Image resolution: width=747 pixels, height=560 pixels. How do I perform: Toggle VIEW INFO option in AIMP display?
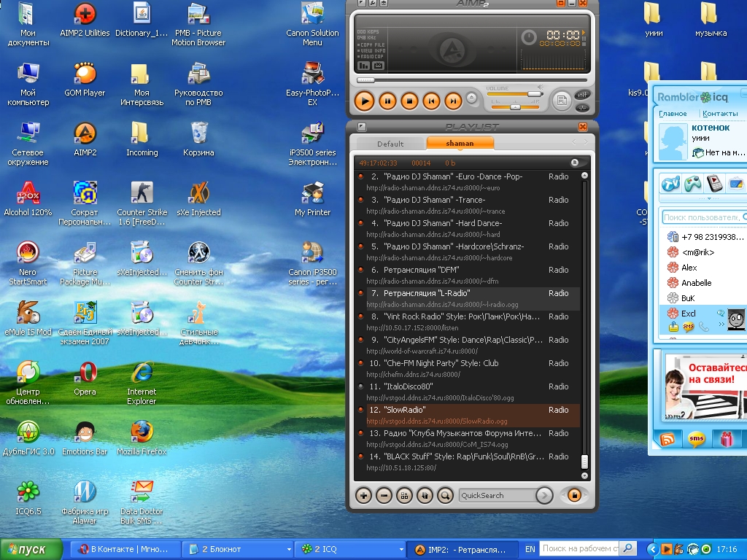(371, 50)
